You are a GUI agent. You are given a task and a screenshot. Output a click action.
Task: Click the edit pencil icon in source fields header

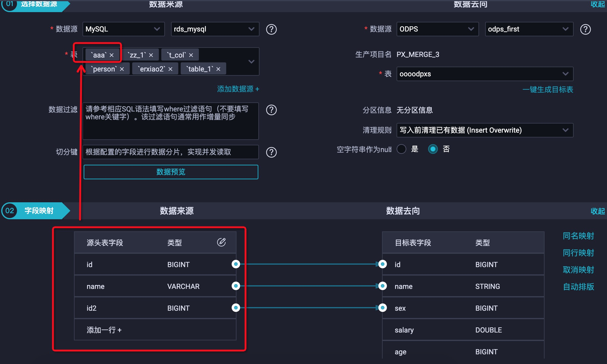221,242
